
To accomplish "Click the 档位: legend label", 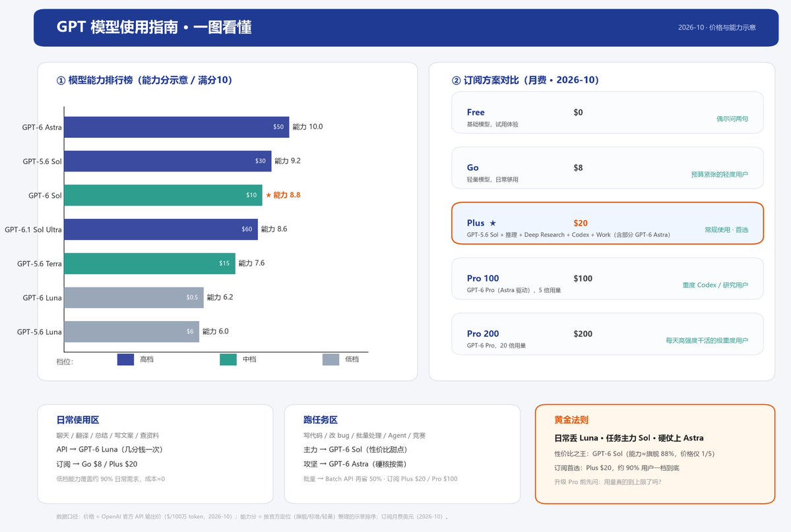I will 65,361.
